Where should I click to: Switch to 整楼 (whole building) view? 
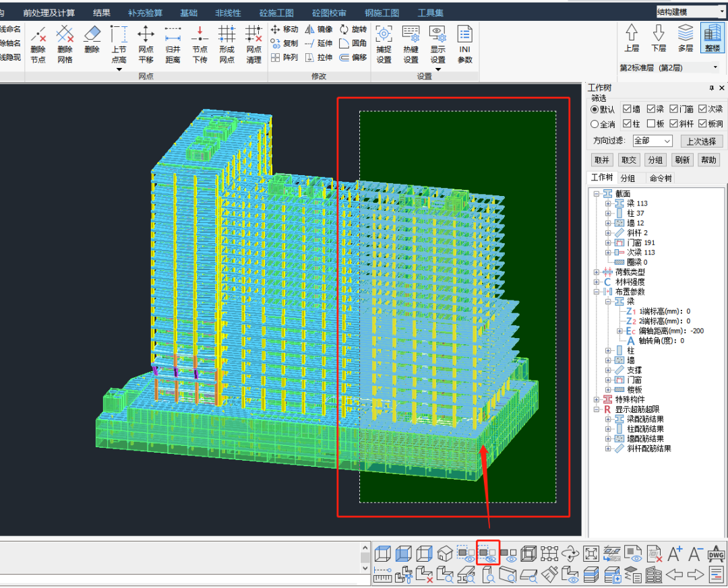click(x=712, y=38)
